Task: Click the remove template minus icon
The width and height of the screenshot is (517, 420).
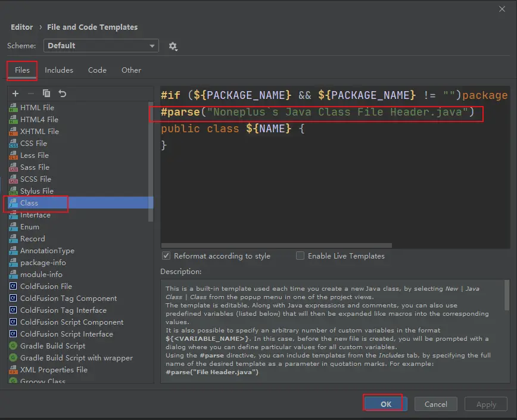Action: [31, 94]
